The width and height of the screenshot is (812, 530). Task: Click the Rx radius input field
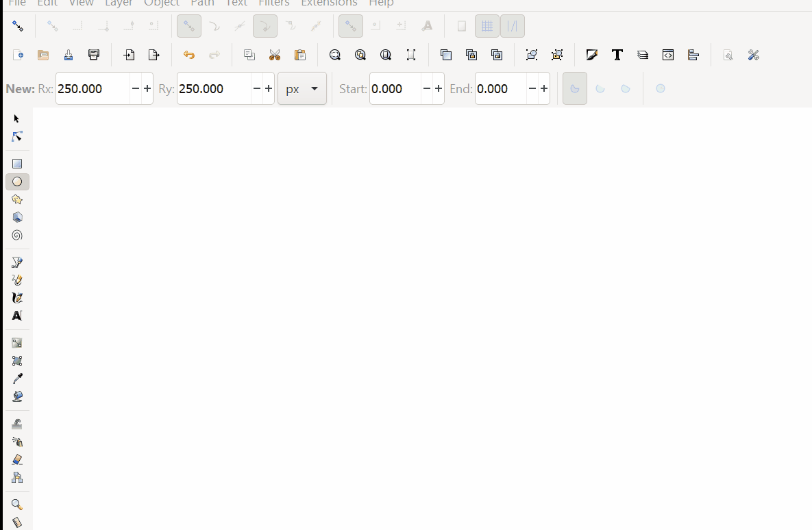[x=93, y=88]
